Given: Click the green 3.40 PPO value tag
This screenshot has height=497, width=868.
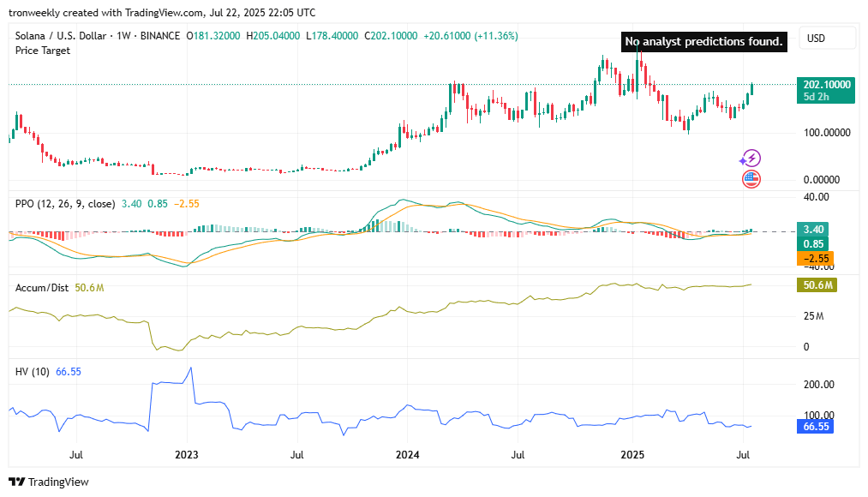Looking at the screenshot, I should (814, 229).
